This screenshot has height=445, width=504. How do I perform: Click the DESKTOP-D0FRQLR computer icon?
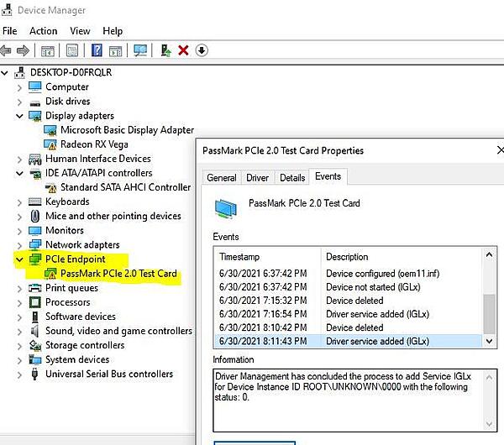(19, 72)
